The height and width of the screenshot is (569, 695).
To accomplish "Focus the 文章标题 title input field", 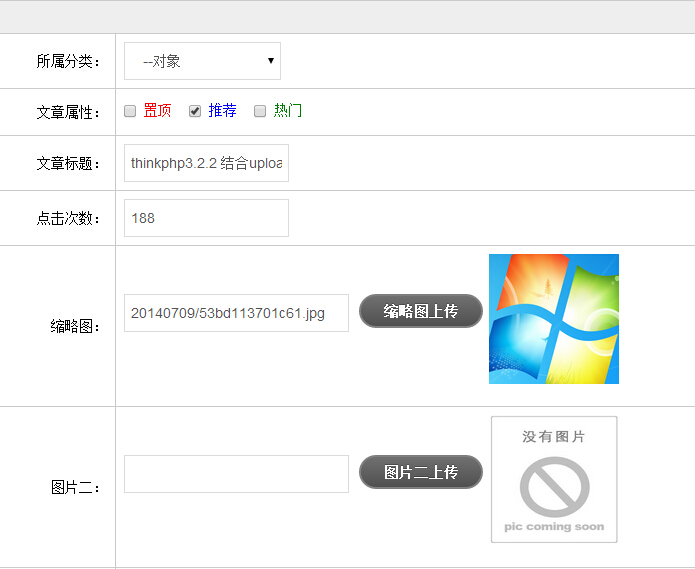I will [206, 163].
